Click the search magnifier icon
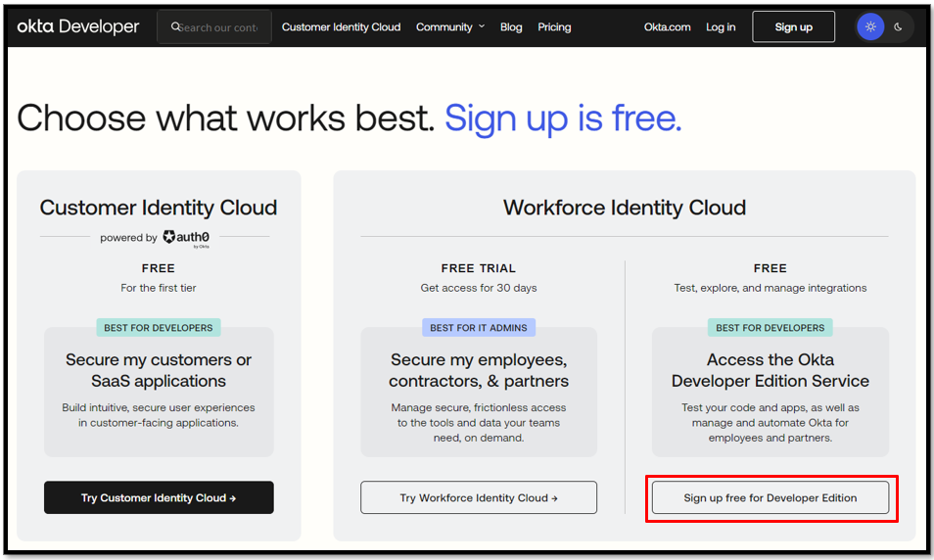 175,26
